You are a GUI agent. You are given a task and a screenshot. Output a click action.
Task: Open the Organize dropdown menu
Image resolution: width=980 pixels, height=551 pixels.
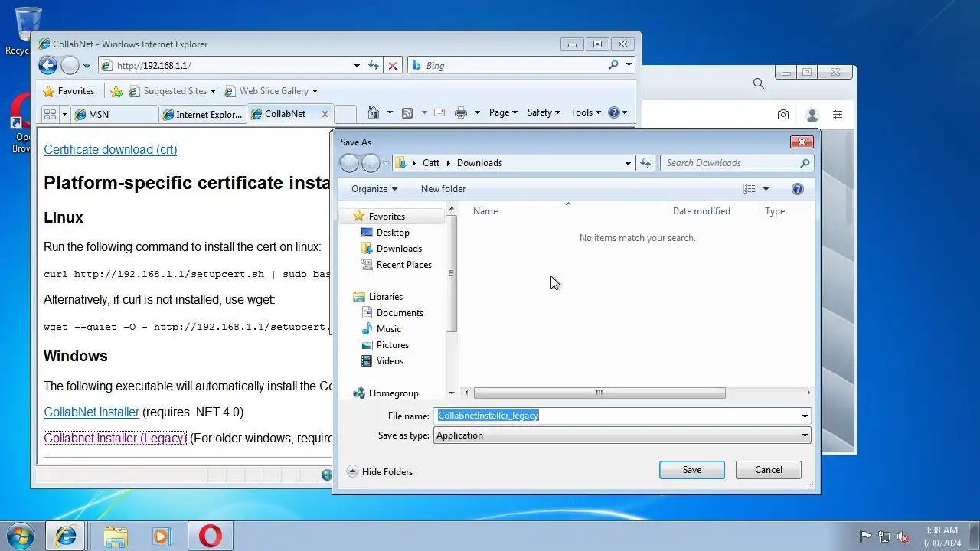[374, 189]
